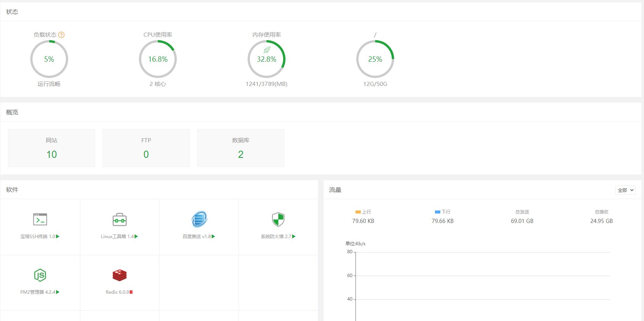The width and height of the screenshot is (644, 321).
Task: Click the "/" disk partition label
Action: pos(375,35)
